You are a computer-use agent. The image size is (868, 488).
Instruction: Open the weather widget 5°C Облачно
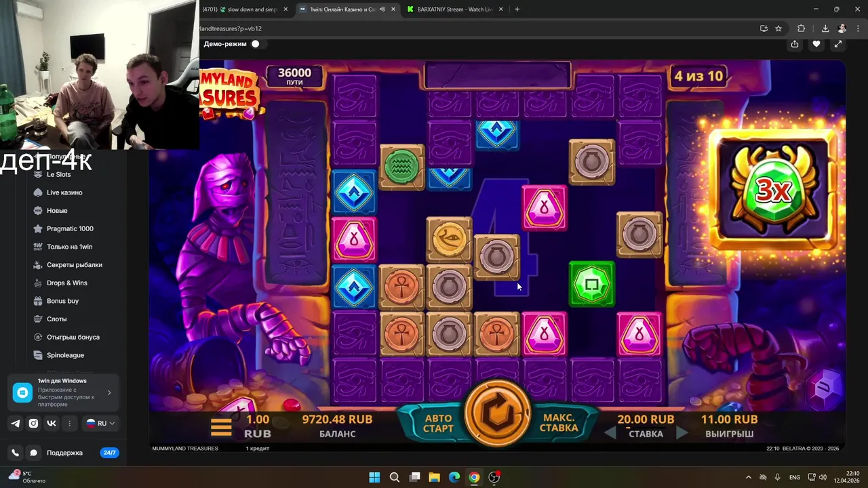(x=26, y=477)
